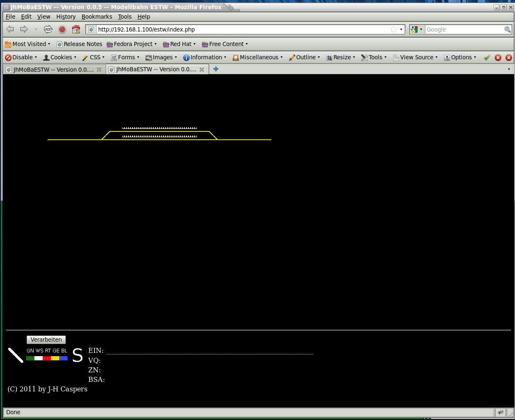Expand the Information toolbar dropdown

point(205,57)
